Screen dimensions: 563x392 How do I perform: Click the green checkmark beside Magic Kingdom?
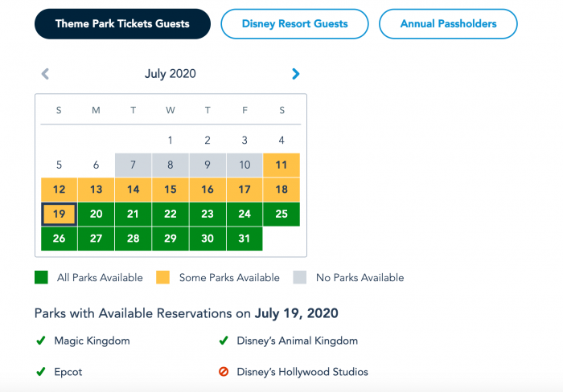click(x=40, y=341)
